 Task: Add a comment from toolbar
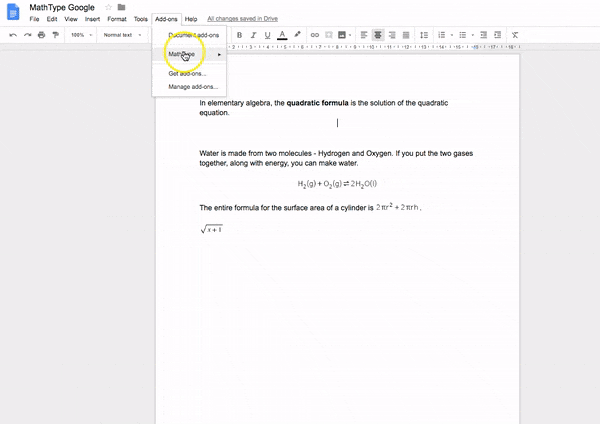tap(329, 35)
